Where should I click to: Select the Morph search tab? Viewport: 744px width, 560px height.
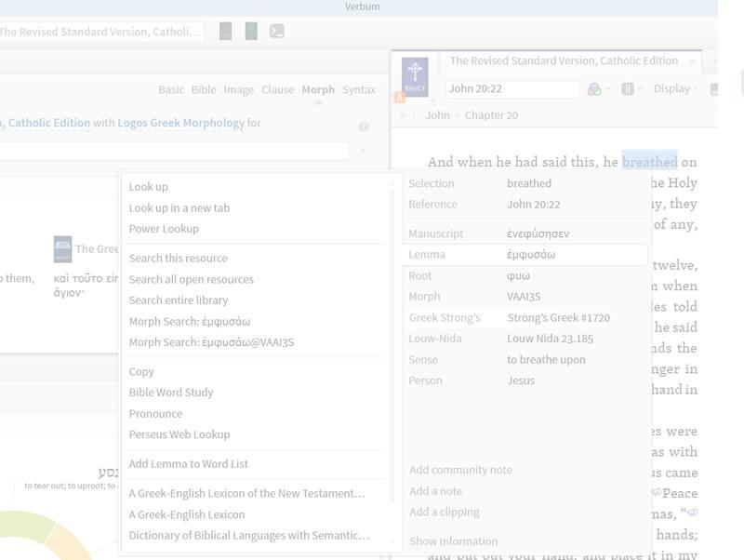318,89
